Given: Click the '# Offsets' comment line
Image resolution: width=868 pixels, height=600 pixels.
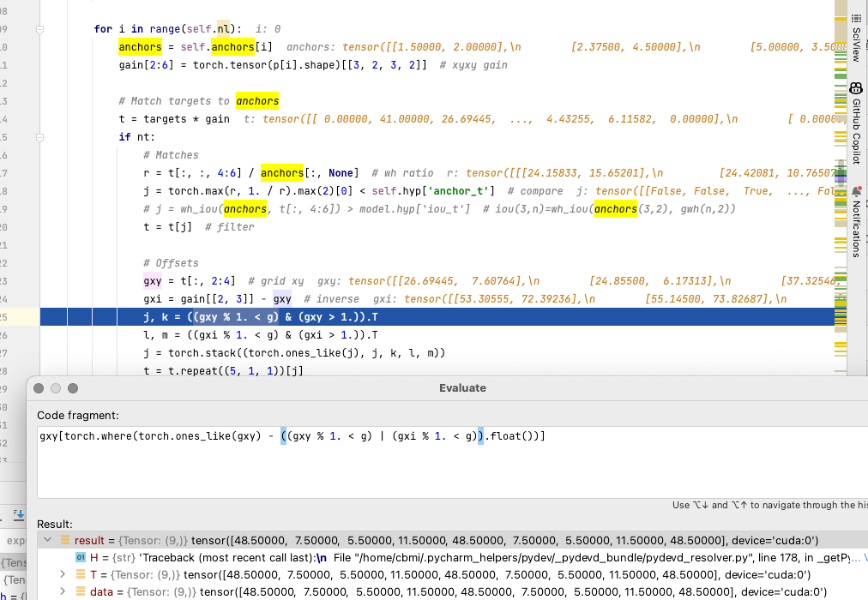Looking at the screenshot, I should click(171, 263).
